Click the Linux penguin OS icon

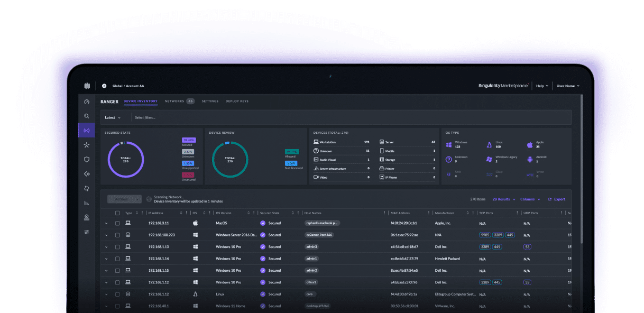click(490, 144)
